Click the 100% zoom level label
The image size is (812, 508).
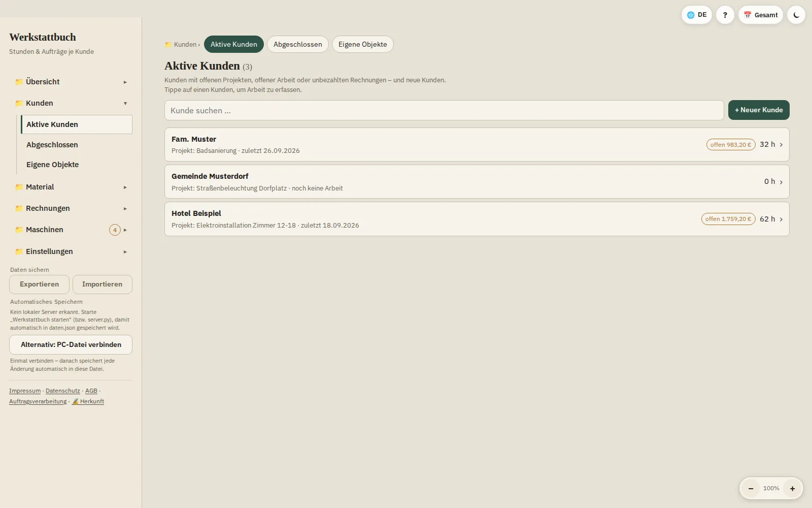coord(771,488)
